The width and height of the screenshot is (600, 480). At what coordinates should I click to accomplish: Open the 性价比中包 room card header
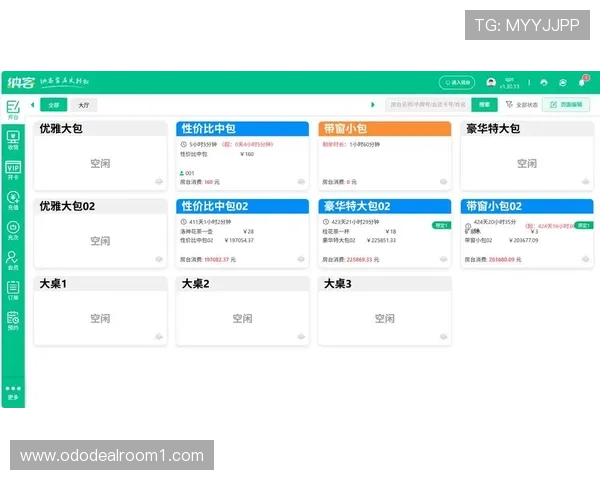[x=243, y=129]
